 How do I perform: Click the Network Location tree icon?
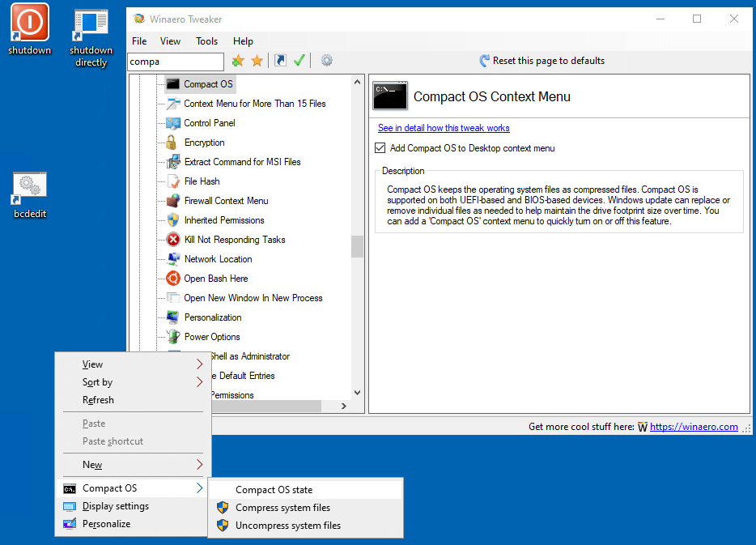pyautogui.click(x=172, y=259)
